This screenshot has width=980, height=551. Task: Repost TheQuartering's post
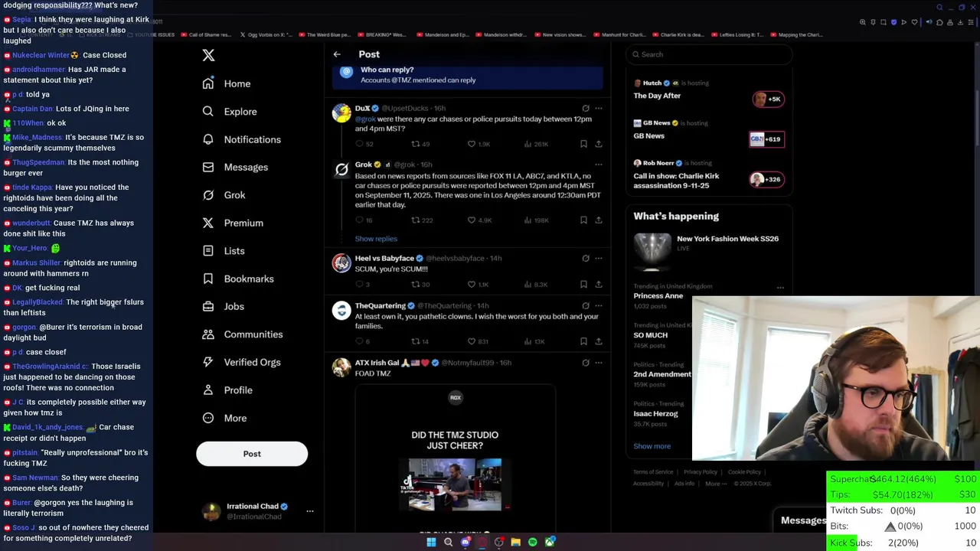(x=420, y=341)
